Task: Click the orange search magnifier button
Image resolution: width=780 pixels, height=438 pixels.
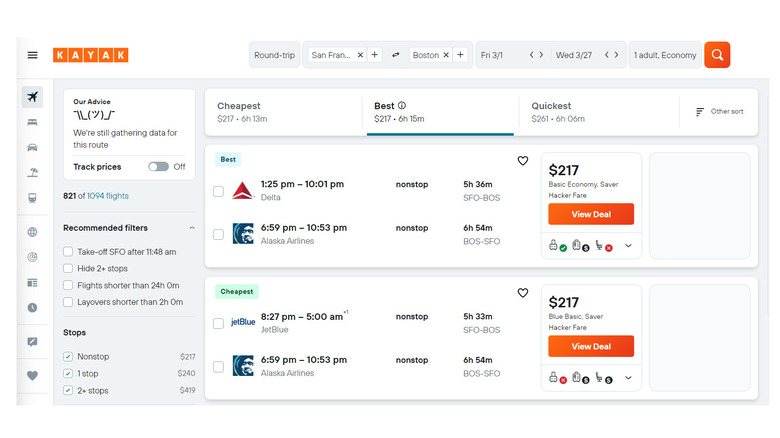Action: click(717, 55)
